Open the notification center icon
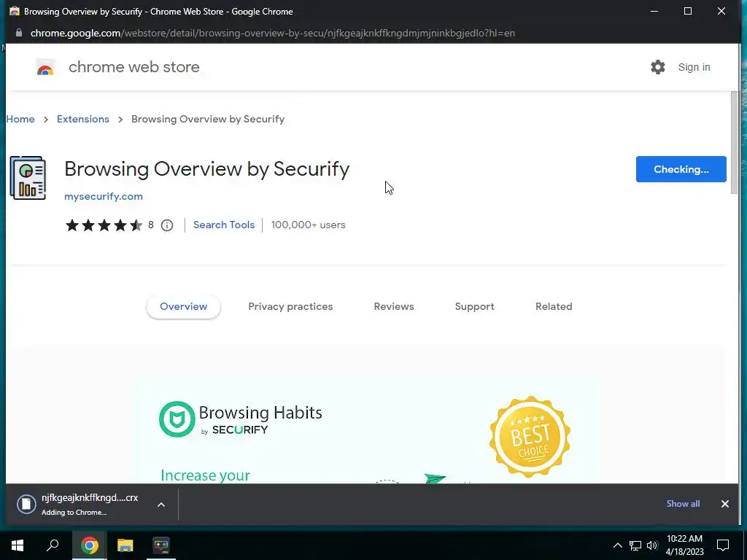The image size is (747, 560). [723, 545]
